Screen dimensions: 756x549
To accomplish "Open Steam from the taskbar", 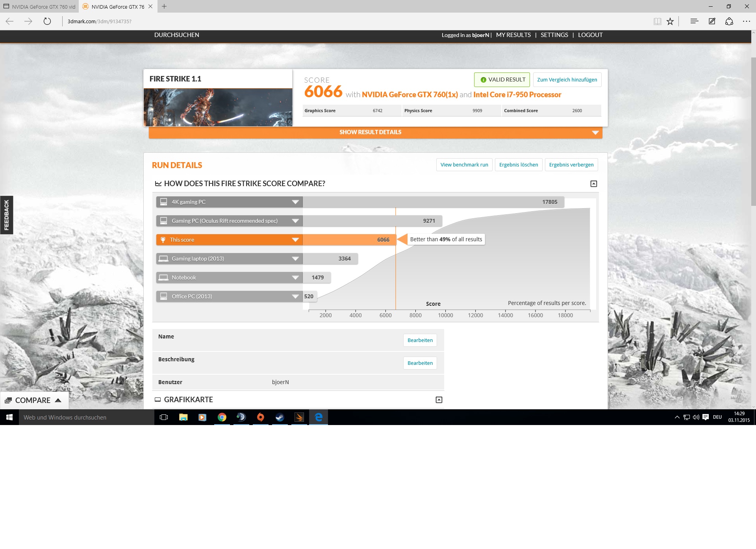I will point(280,417).
